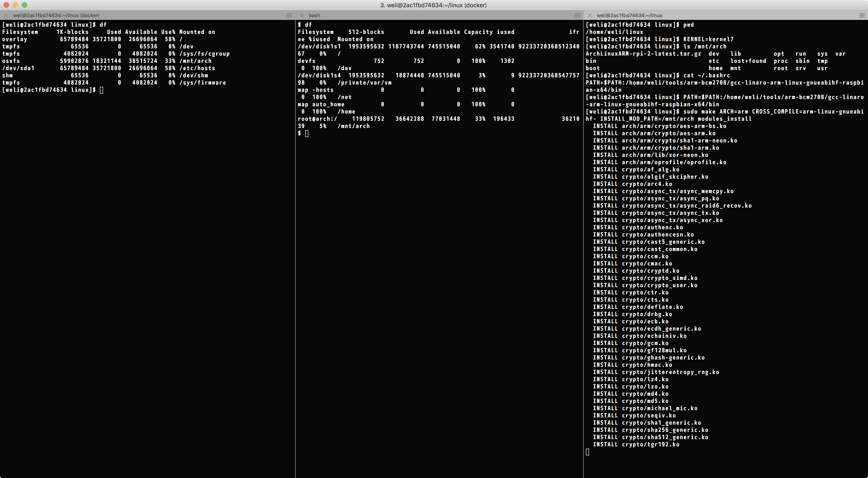Click the red window close button
Viewport: 868px width, 478px height.
tap(6, 5)
